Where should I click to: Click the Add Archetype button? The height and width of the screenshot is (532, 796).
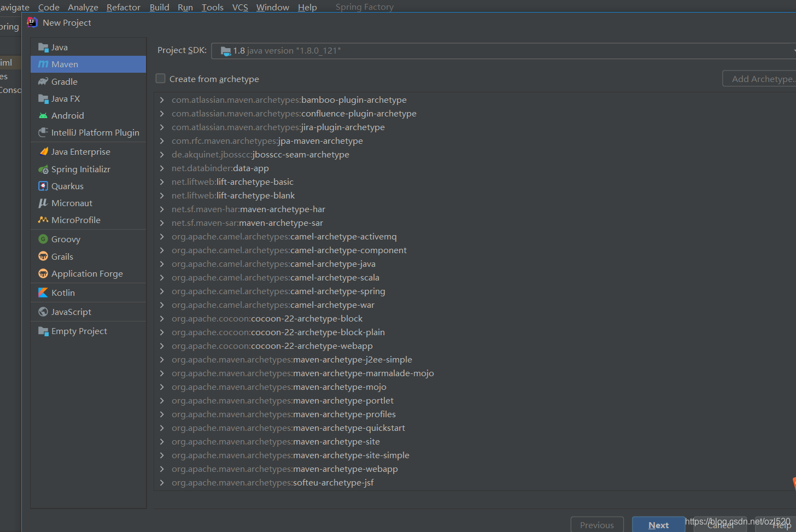pyautogui.click(x=760, y=79)
